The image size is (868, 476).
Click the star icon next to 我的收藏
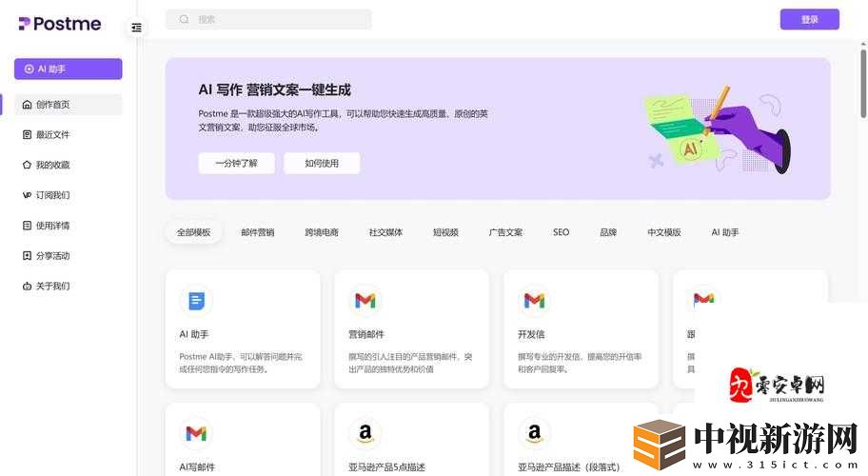(x=27, y=165)
